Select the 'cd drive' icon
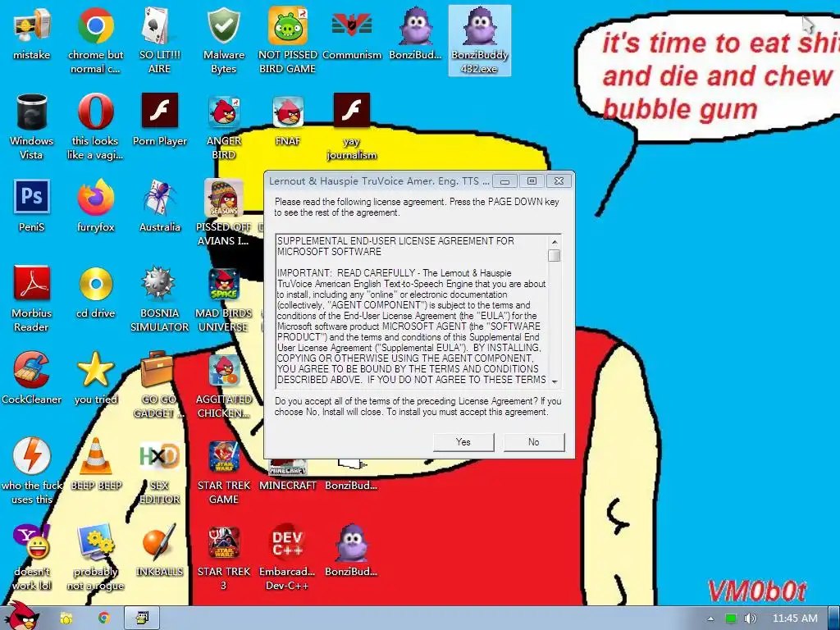 (95, 292)
